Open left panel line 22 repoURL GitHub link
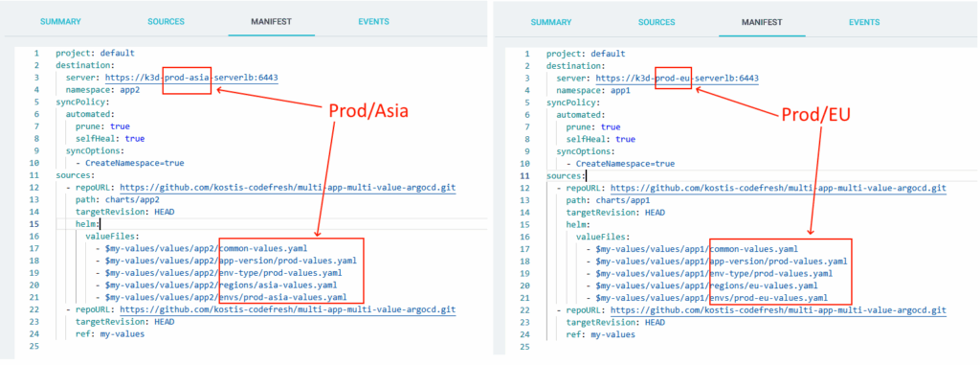Viewport: 980px width, 365px height. (287, 309)
